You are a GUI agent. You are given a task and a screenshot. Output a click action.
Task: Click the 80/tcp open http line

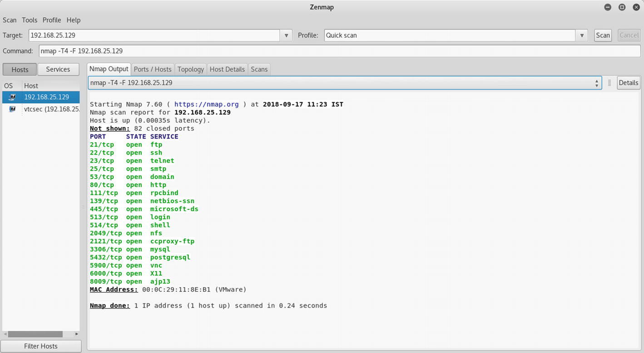[x=128, y=185]
